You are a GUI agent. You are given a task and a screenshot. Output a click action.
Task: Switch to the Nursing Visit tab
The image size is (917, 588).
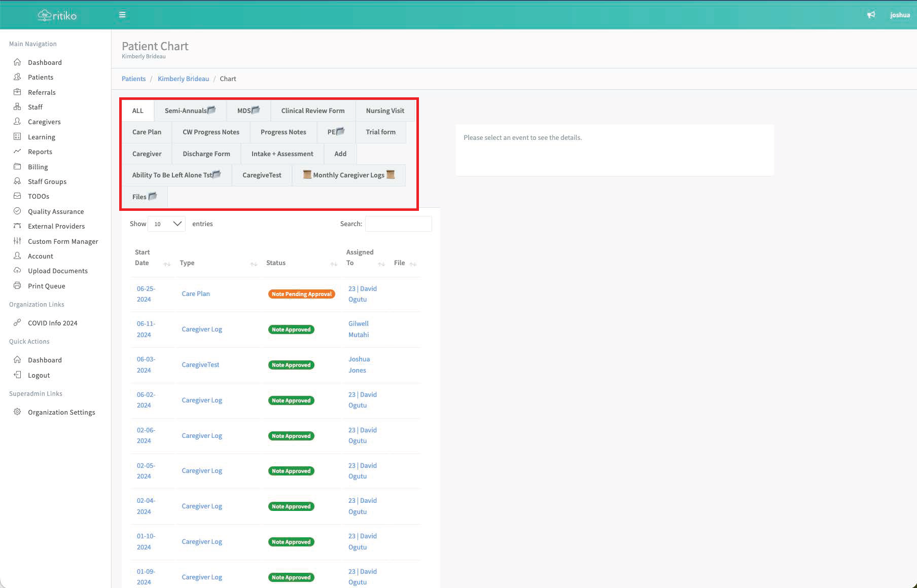click(385, 111)
